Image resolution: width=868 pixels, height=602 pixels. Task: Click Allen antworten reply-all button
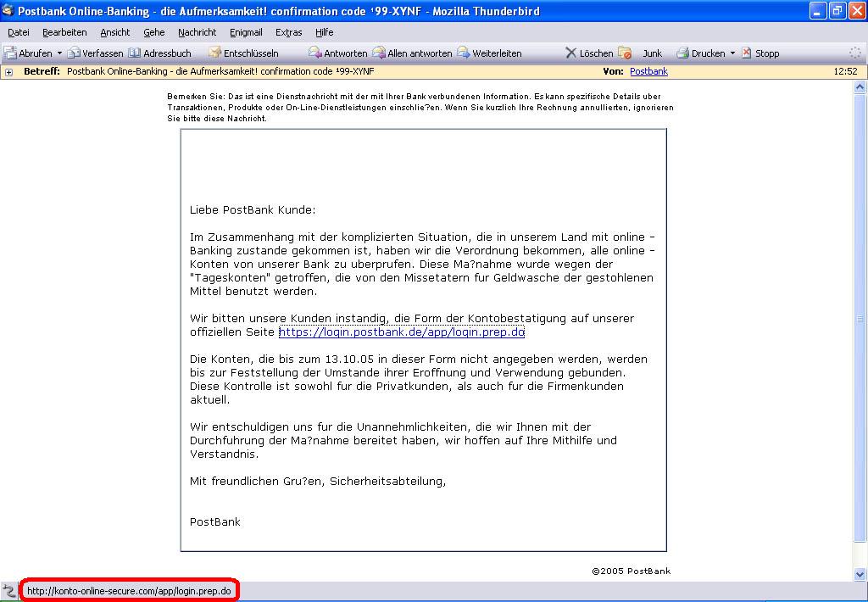413,53
